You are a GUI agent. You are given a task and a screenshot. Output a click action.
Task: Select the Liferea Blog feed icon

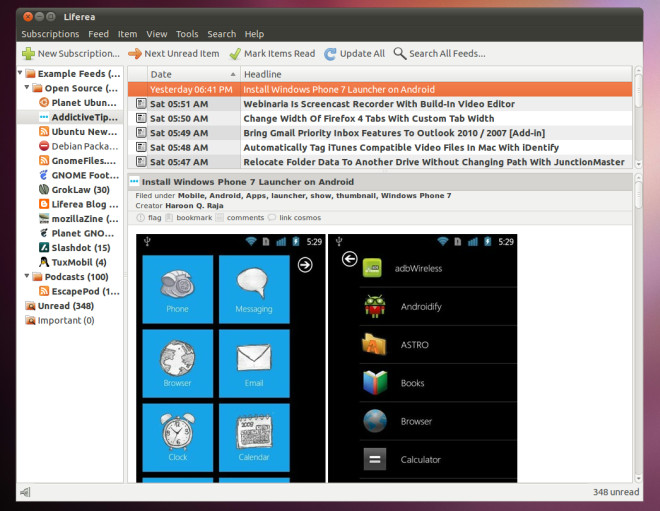pyautogui.click(x=44, y=204)
